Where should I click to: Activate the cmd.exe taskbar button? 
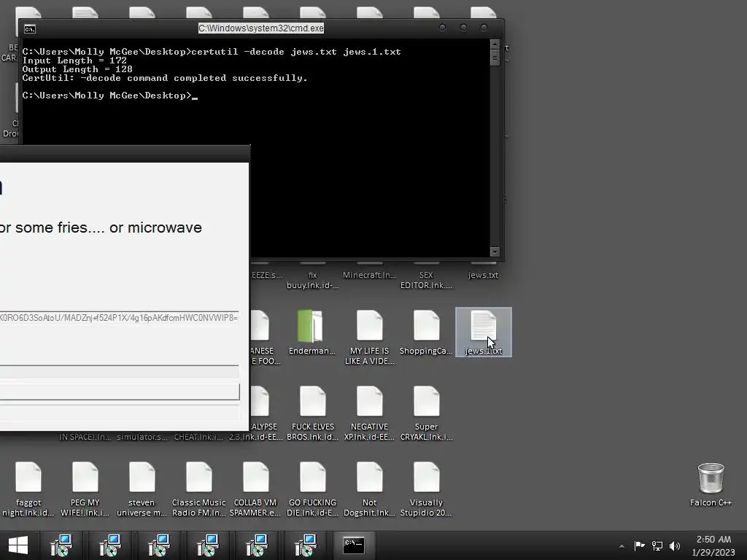click(x=354, y=545)
